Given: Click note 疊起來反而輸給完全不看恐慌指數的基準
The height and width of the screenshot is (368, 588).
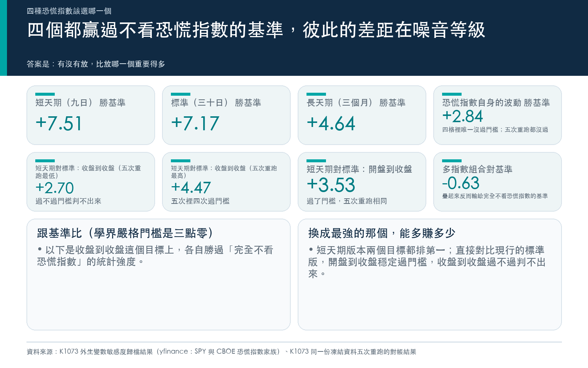Looking at the screenshot, I should (495, 196).
